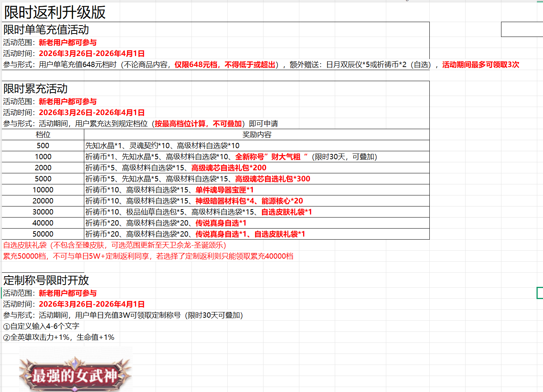
Task: Select the 2000 tier reward with 高级魂芯自选礼包*200
Action: tap(176, 168)
